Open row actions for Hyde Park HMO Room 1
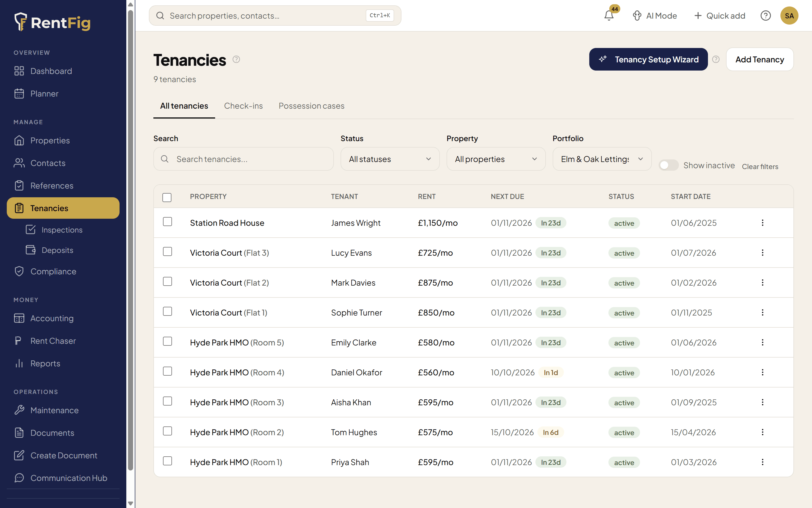The height and width of the screenshot is (508, 812). [x=762, y=462]
